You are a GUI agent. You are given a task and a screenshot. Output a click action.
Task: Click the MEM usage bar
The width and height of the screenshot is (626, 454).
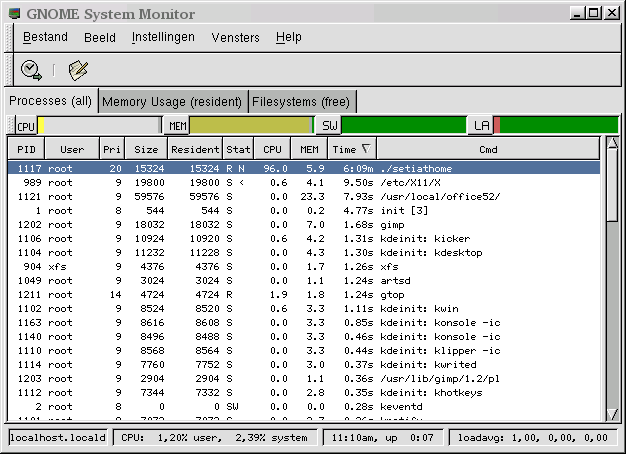[252, 126]
